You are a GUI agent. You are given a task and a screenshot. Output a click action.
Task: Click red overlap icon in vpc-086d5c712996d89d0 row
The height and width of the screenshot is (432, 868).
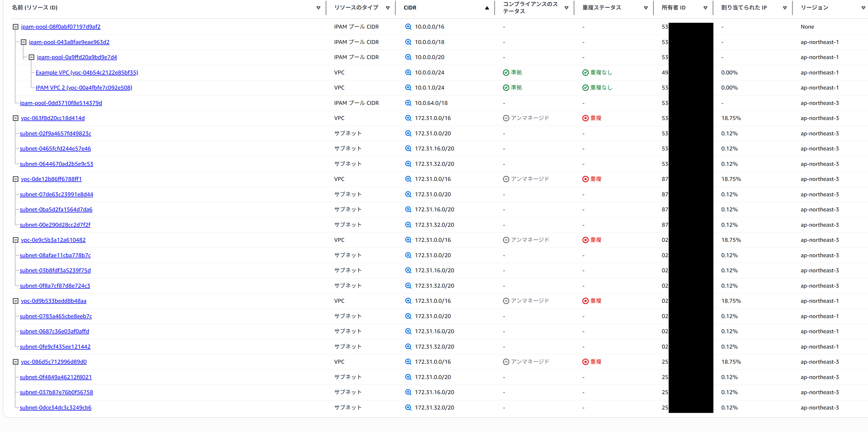pos(585,362)
